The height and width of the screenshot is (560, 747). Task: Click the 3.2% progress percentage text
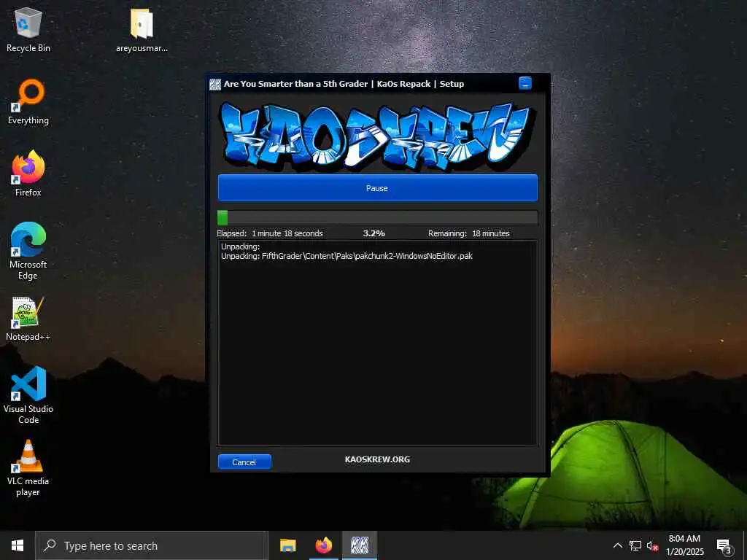click(374, 233)
